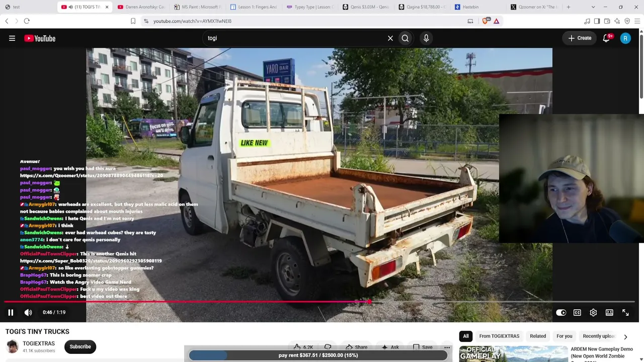The height and width of the screenshot is (362, 644).
Task: Open YouTube notifications bell
Action: [x=607, y=38]
